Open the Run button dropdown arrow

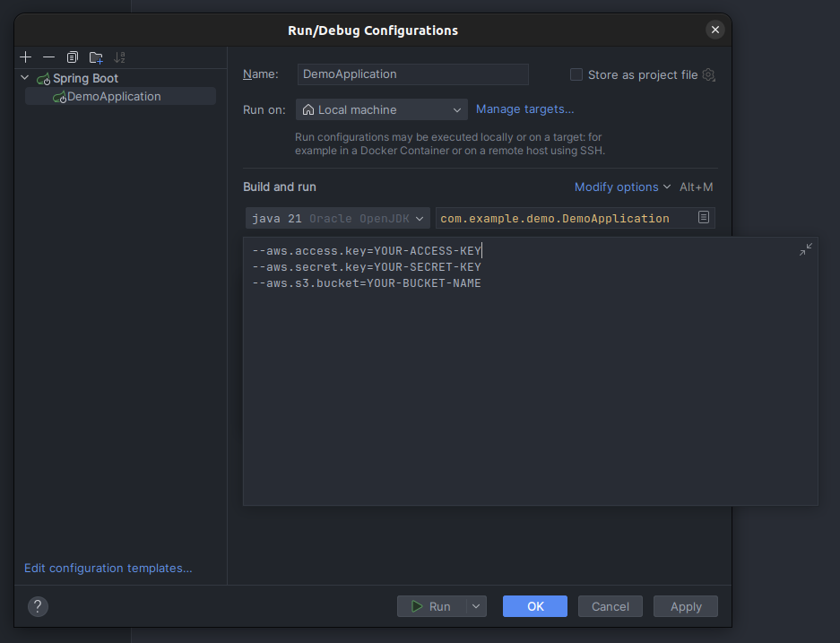click(476, 606)
